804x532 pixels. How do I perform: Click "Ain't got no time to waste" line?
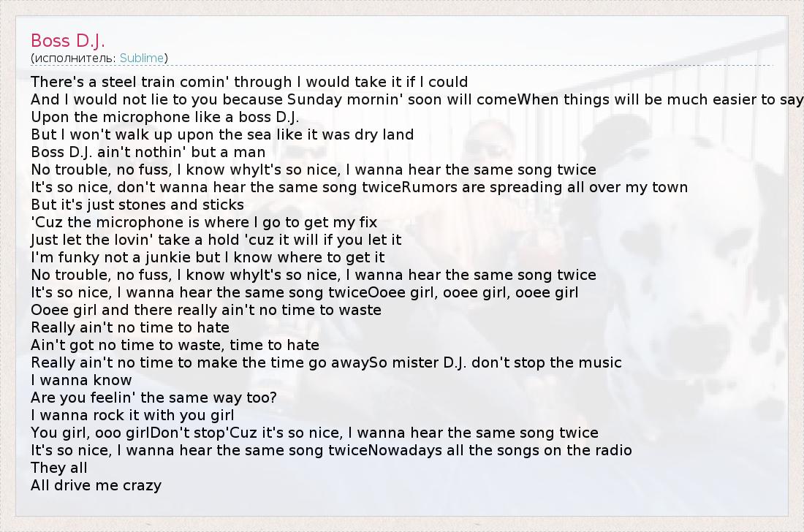coord(175,345)
